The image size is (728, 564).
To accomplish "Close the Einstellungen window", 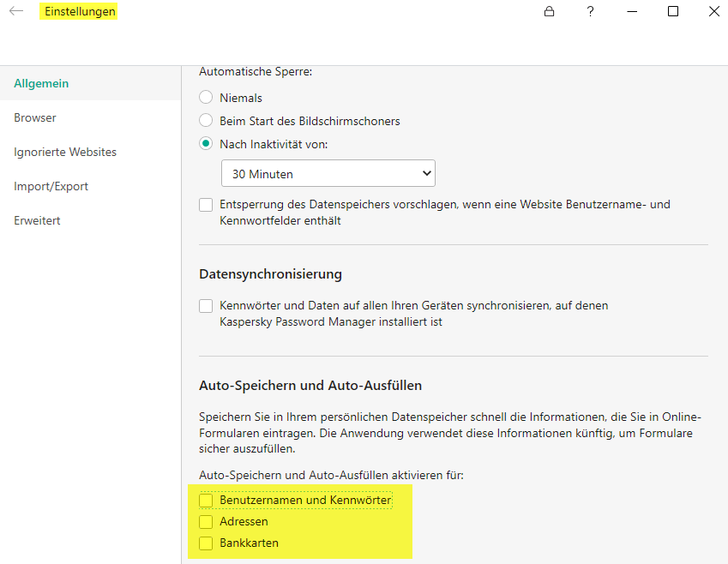I will (713, 12).
